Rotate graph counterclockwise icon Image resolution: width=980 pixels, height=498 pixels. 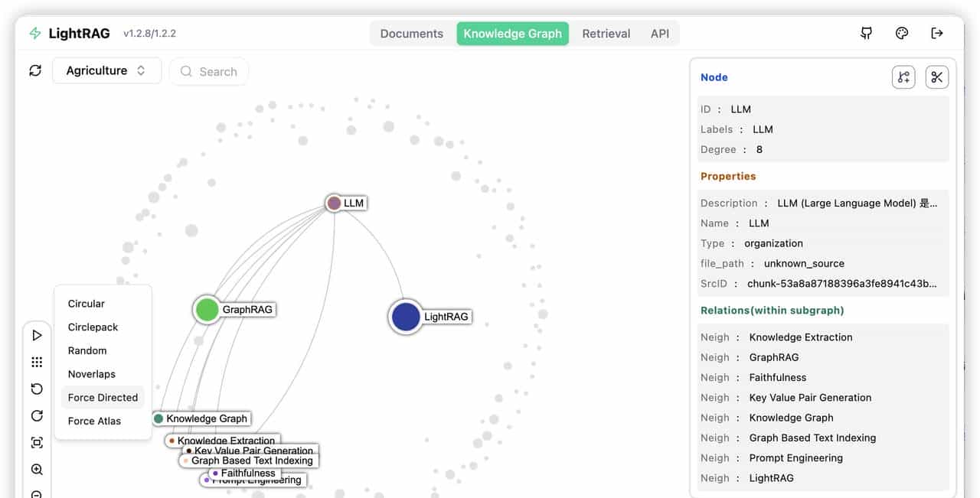coord(37,389)
